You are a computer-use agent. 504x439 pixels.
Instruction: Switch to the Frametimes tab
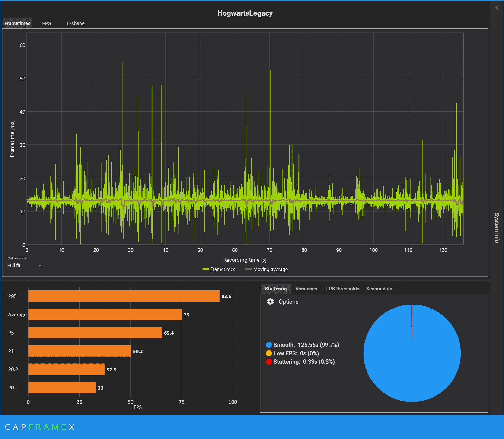pos(17,23)
